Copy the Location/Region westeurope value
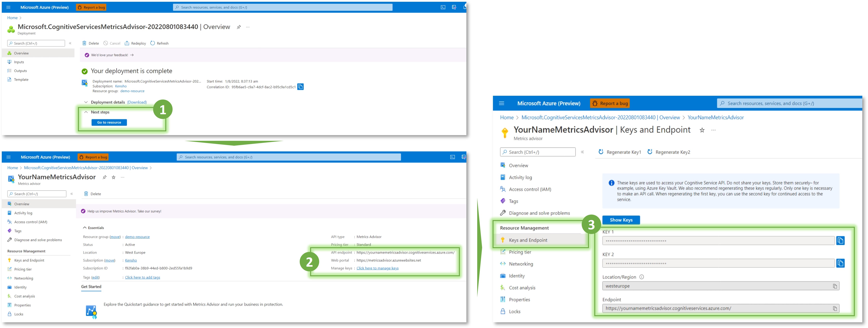 [835, 286]
